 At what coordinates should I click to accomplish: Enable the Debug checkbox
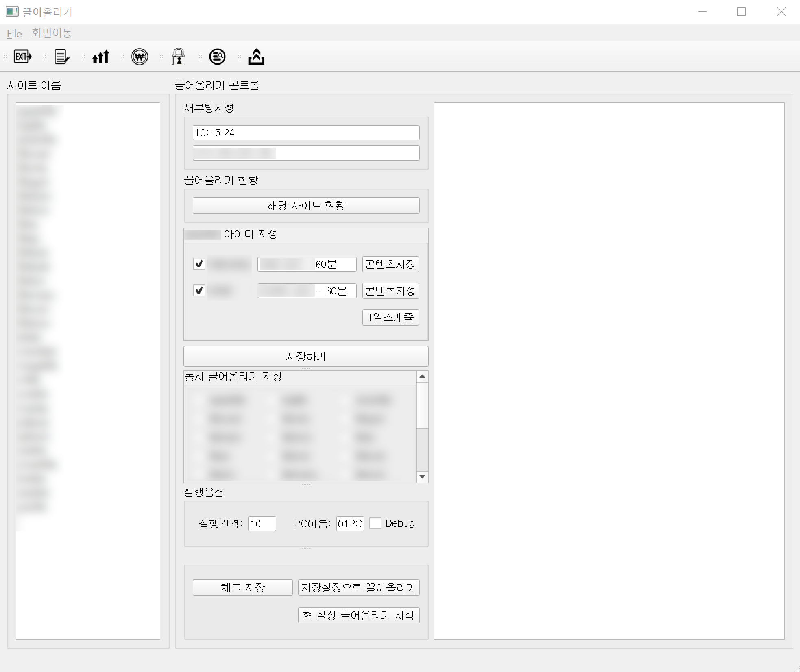point(375,523)
